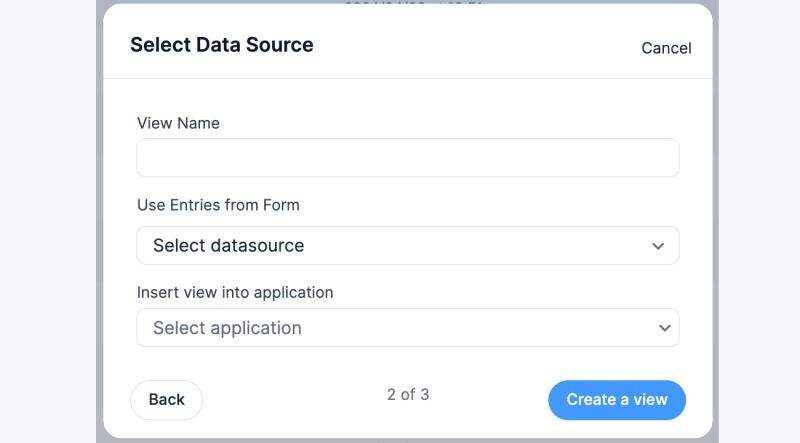This screenshot has height=443, width=800.
Task: Open the Select application dropdown
Action: coord(407,328)
